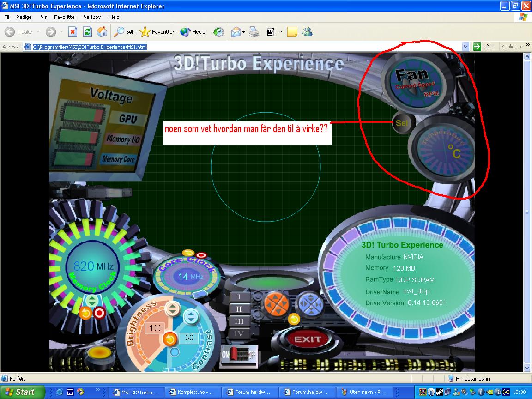Viewport: 532px width, 399px height.
Task: Adjust the Contrast up/down stepper
Action: tap(191, 317)
